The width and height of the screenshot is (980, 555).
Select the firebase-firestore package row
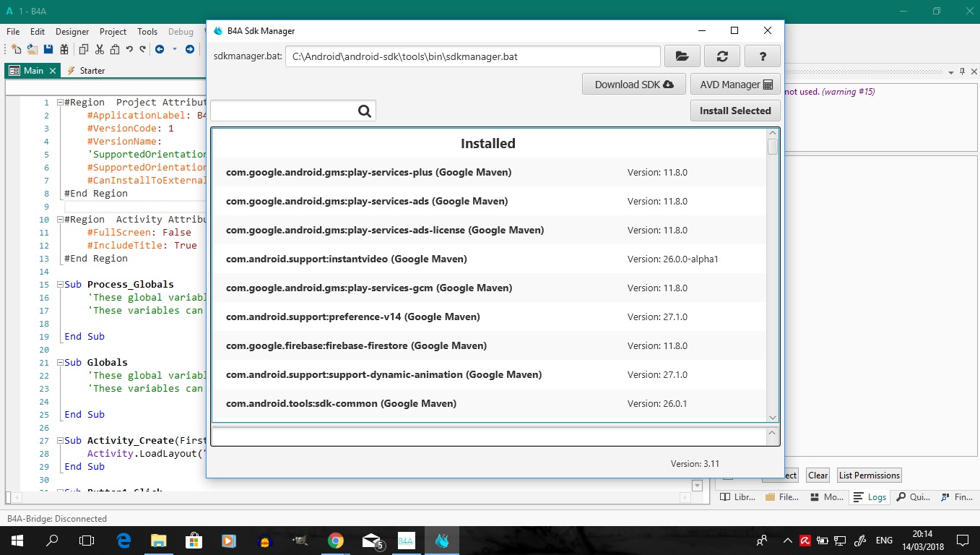[x=489, y=345]
